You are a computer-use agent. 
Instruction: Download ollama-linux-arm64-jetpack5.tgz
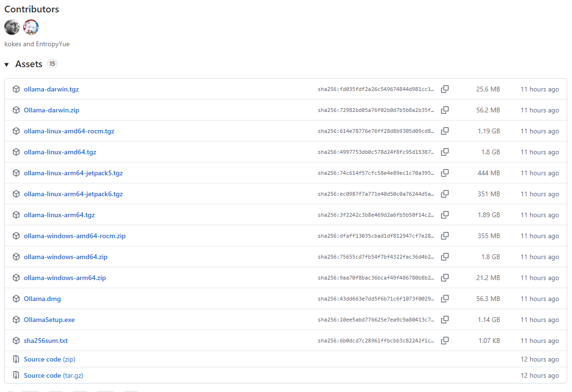coord(73,173)
